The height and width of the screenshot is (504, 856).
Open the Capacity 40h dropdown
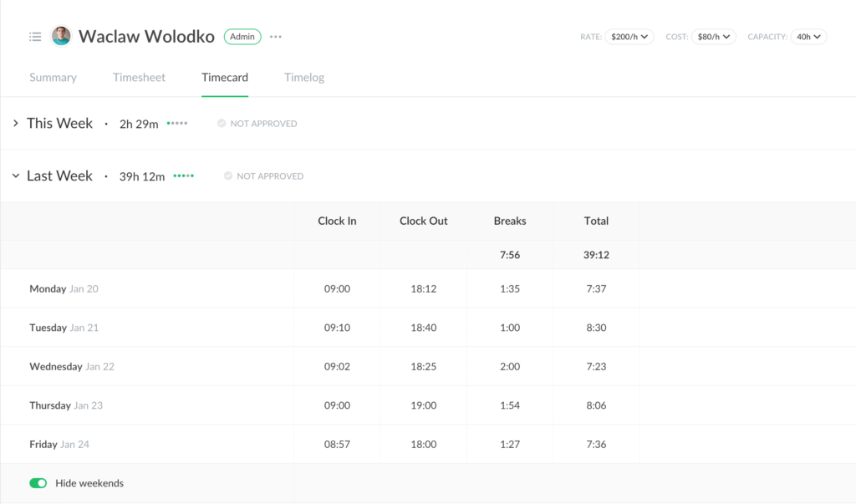809,37
